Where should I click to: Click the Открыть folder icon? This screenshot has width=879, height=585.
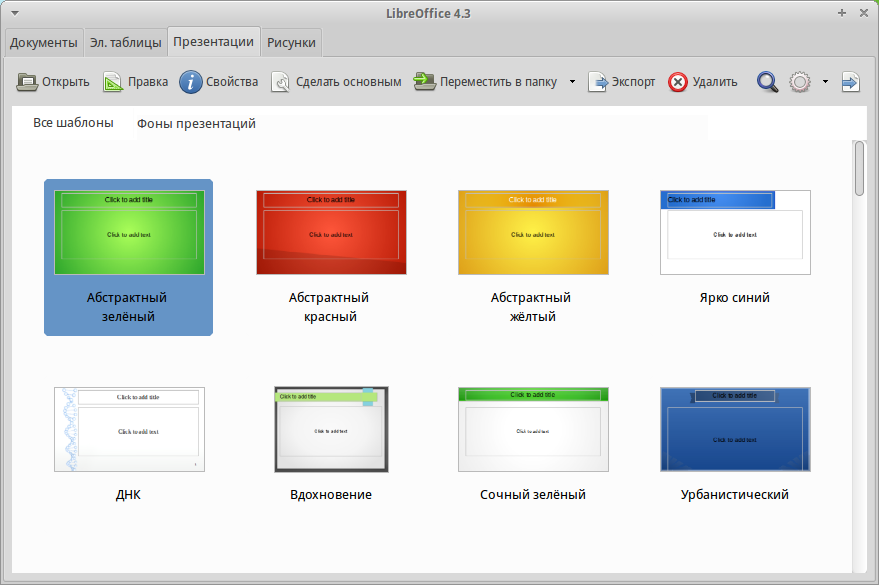click(27, 82)
